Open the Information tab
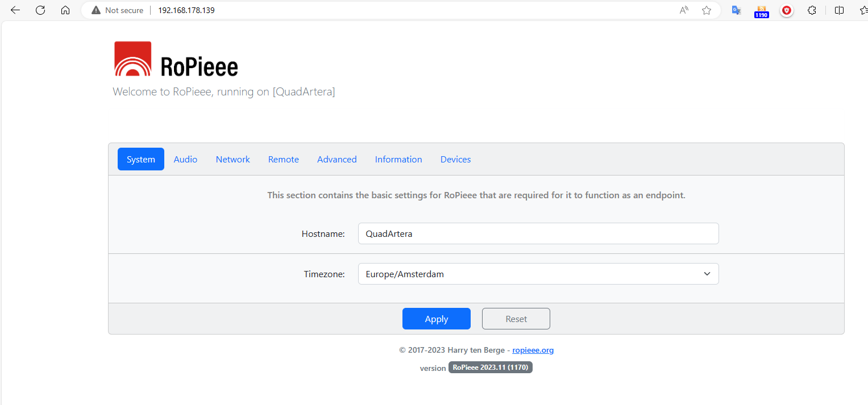 click(x=398, y=159)
